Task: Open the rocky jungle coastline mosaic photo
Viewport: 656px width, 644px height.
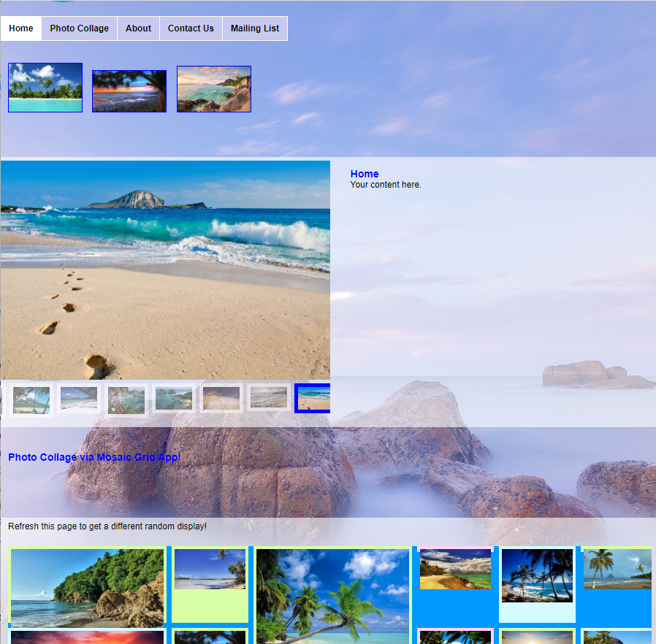Action: 87,588
